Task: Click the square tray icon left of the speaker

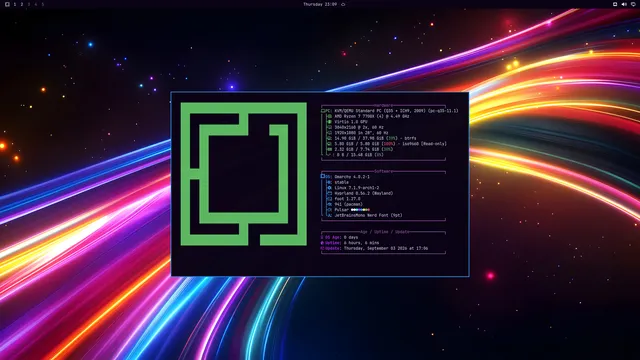Action: click(x=615, y=4)
